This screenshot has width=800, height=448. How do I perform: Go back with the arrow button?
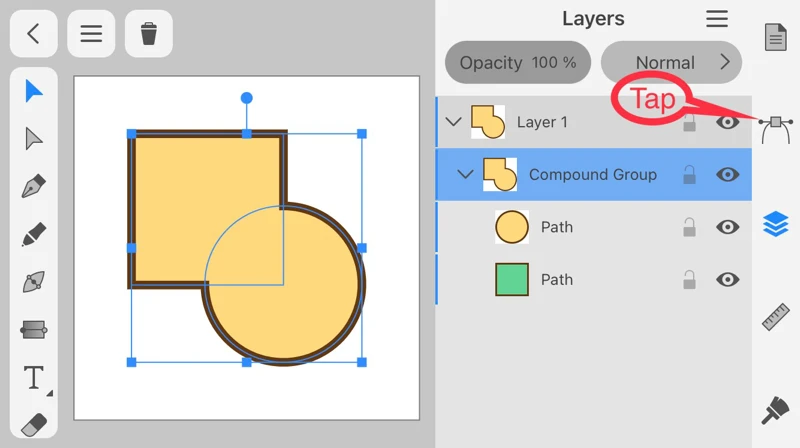coord(34,34)
